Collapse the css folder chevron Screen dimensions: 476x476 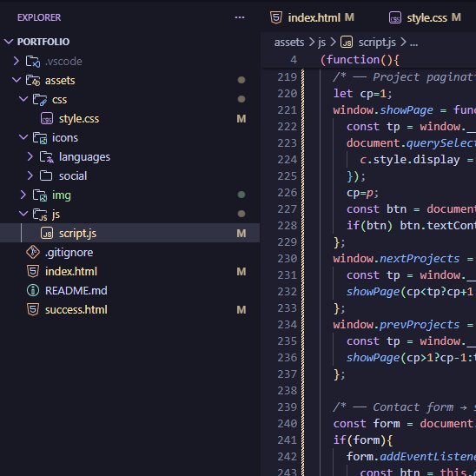(23, 99)
